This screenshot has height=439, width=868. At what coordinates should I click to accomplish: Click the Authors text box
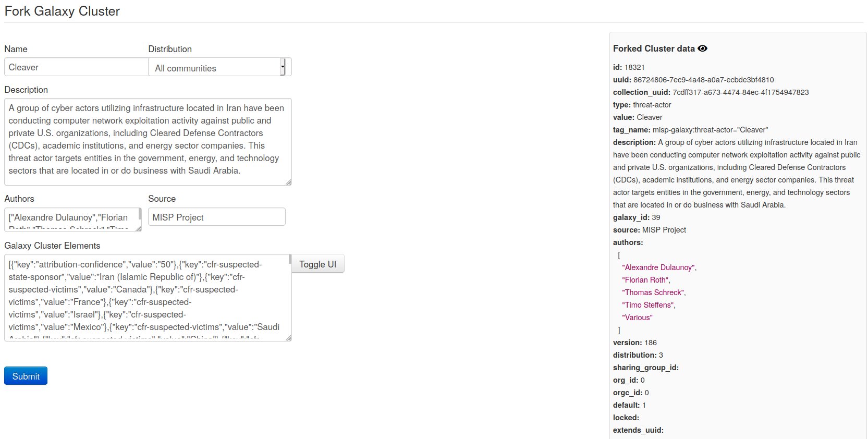click(70, 219)
